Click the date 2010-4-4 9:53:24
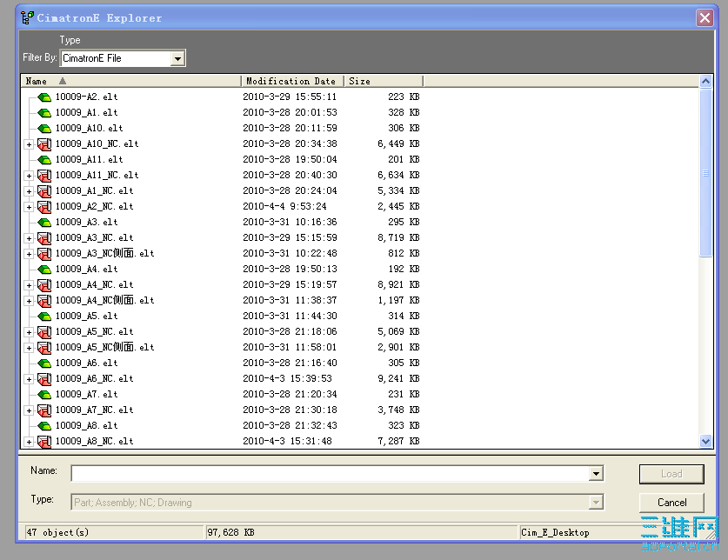This screenshot has height=560, width=728. [284, 207]
